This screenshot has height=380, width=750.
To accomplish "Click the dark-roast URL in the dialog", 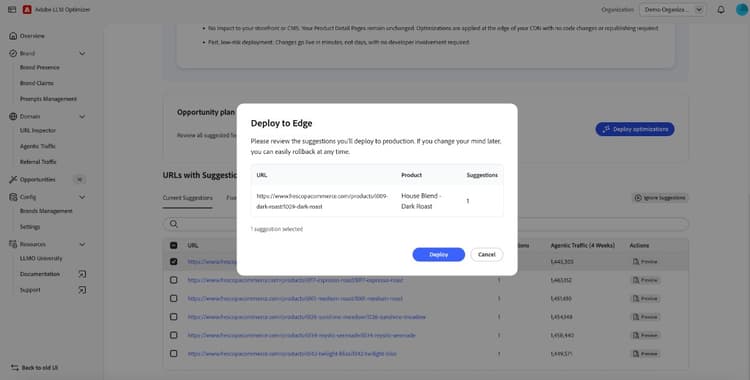I will [322, 201].
